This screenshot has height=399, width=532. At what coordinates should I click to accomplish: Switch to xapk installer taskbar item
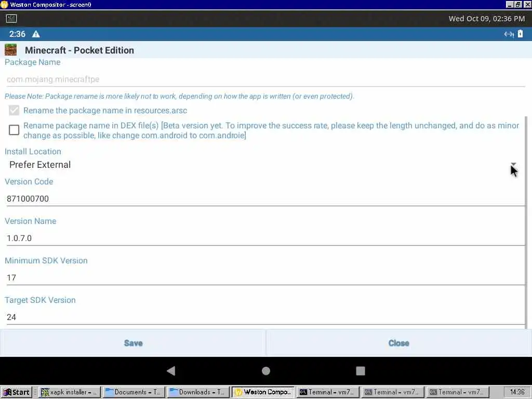70,392
